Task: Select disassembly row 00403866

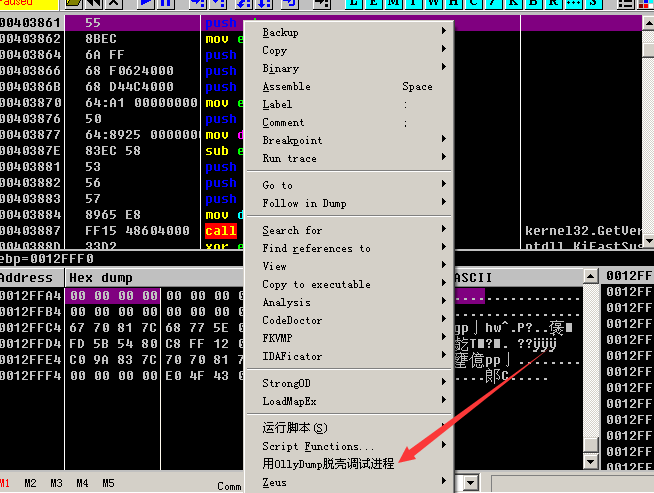Action: 122,71
